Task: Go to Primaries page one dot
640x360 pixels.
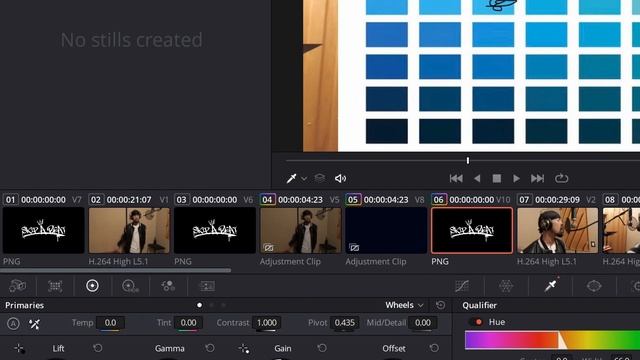Action: [x=199, y=305]
